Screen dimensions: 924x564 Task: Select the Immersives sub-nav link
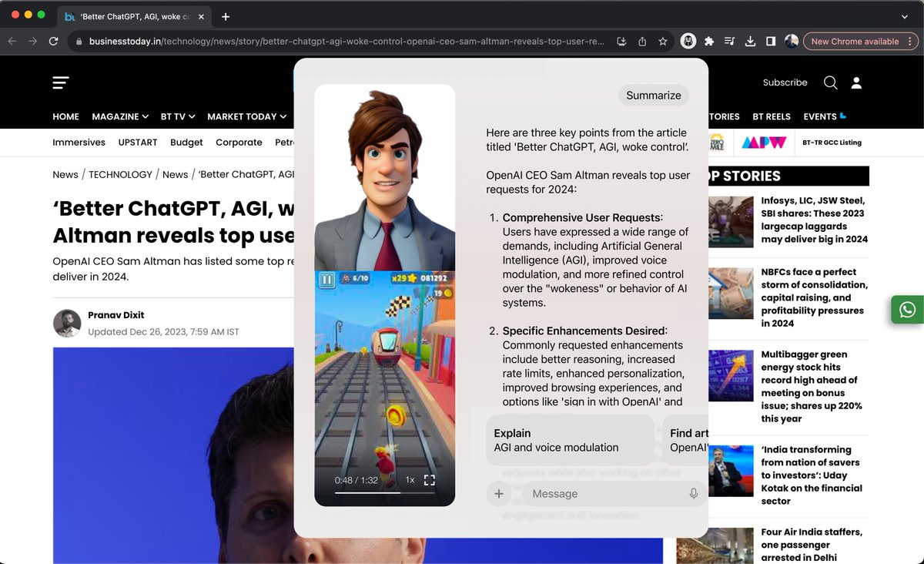tap(79, 143)
